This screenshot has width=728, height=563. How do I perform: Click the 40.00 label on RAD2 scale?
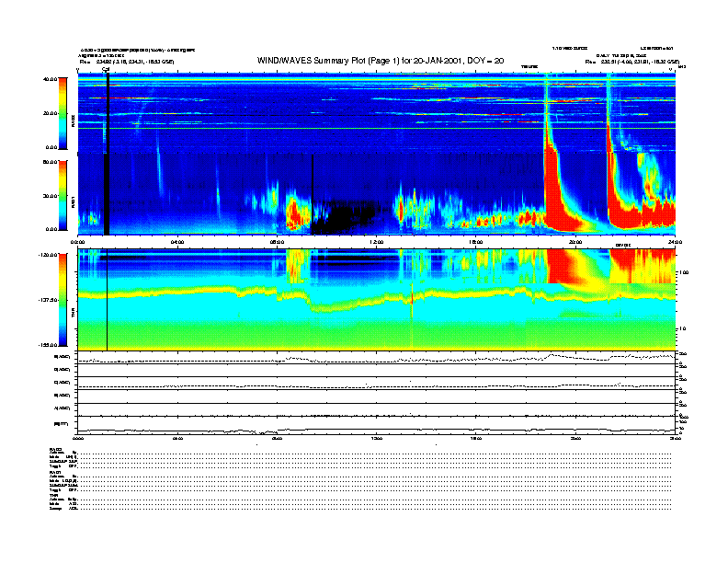coord(50,79)
